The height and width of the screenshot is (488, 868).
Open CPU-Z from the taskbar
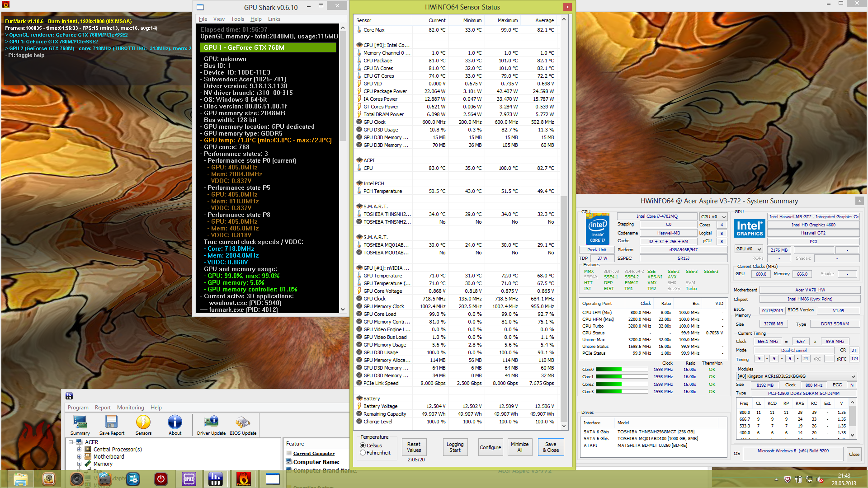[189, 479]
